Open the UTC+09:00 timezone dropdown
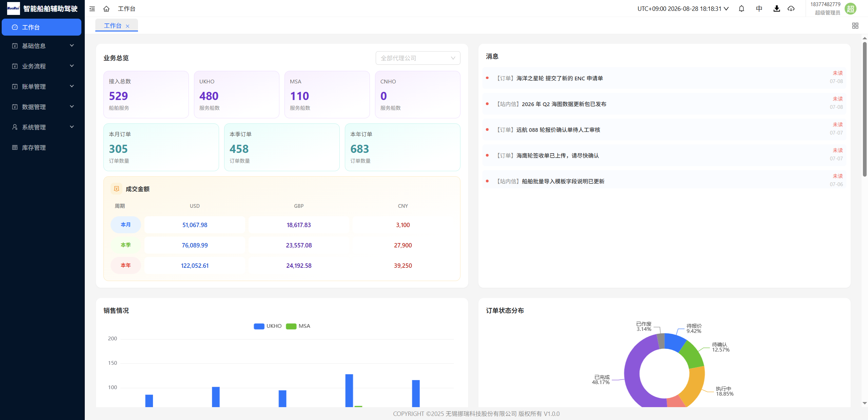This screenshot has height=420, width=868. click(x=683, y=9)
